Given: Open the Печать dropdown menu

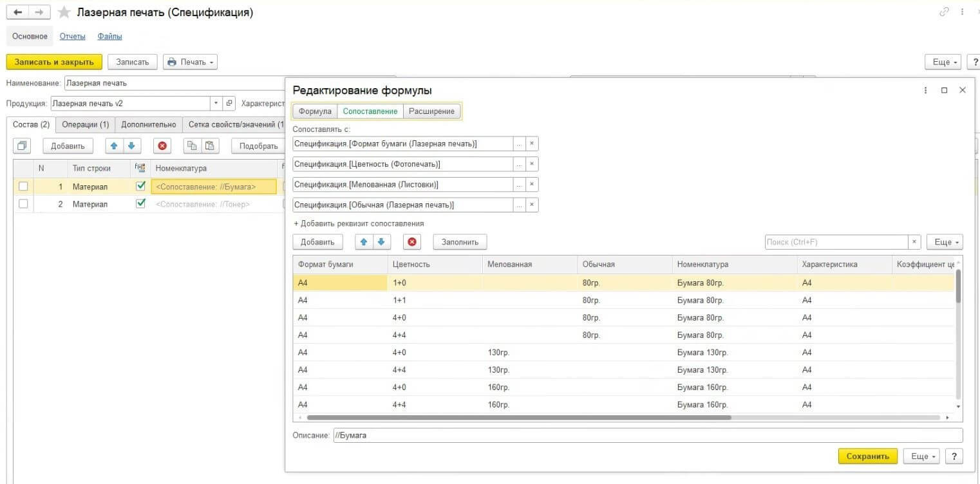Looking at the screenshot, I should [190, 62].
